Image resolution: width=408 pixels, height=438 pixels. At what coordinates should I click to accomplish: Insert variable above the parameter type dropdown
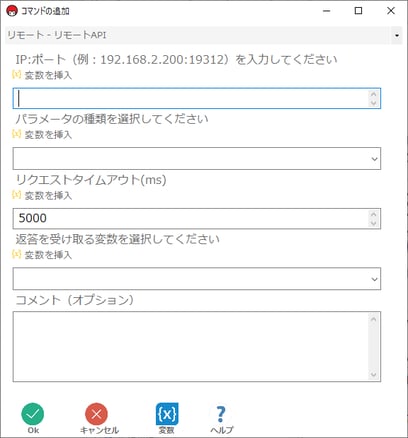tap(42, 134)
